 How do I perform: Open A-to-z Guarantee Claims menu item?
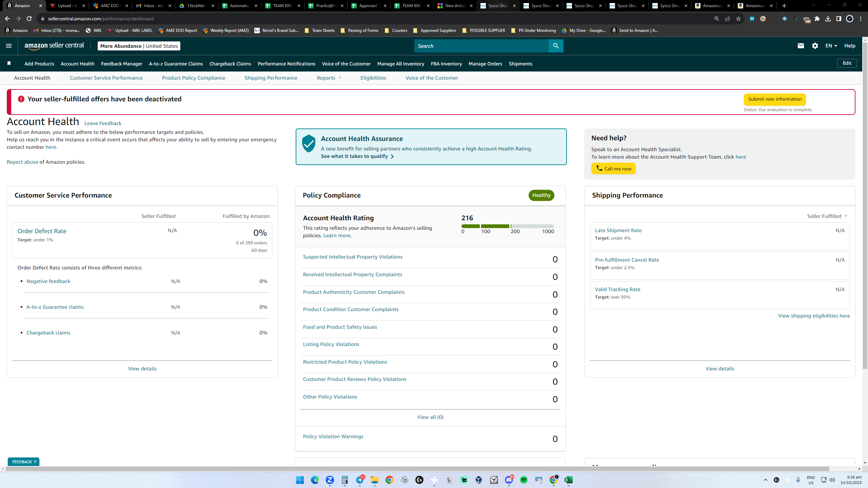pos(176,64)
